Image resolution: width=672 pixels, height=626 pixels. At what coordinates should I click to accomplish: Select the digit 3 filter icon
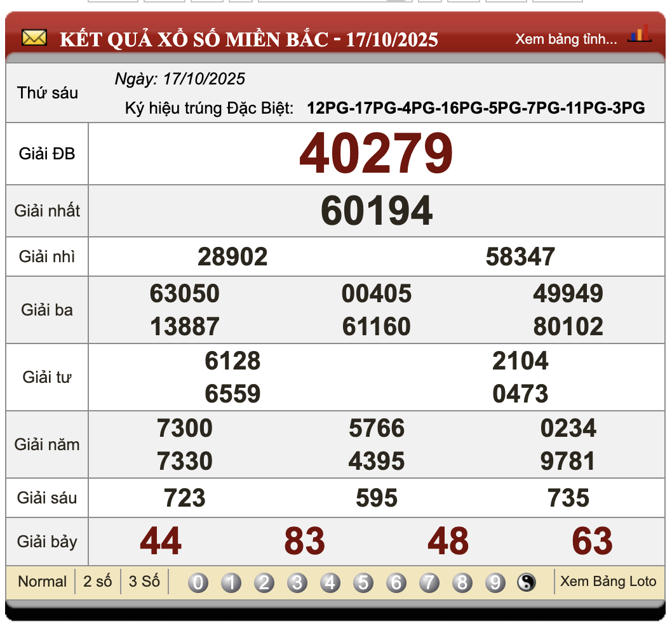pos(297,582)
